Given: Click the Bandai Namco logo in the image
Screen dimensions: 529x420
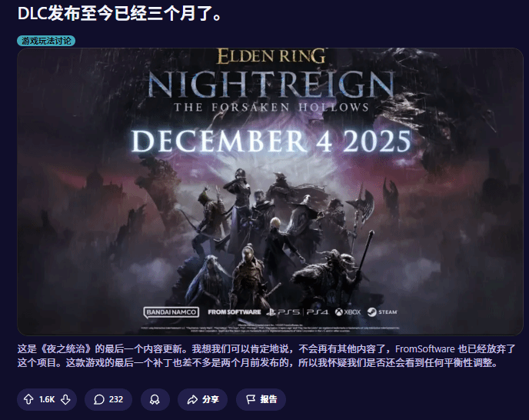Looking at the screenshot, I should (171, 312).
